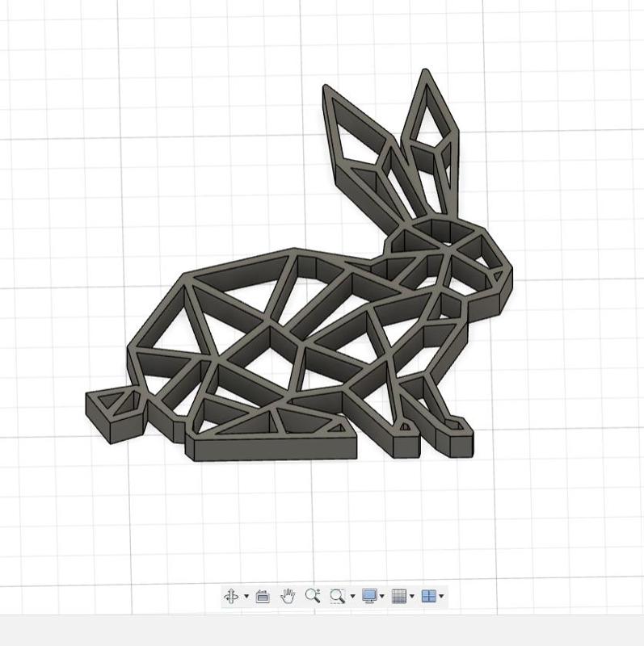Expand the Grid and Snaps dropdown arrow
Image resolution: width=644 pixels, height=646 pixels.
(412, 596)
